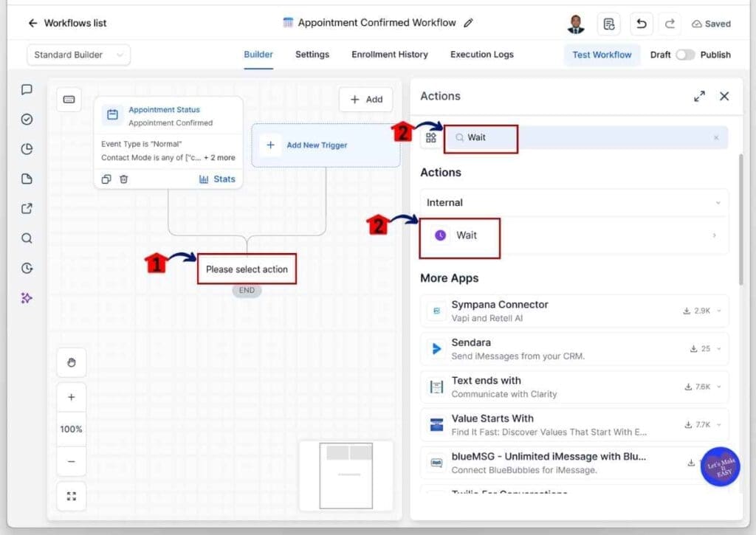Screen dimensions: 756x535
Task: Switch to the Settings tab
Action: tap(312, 55)
